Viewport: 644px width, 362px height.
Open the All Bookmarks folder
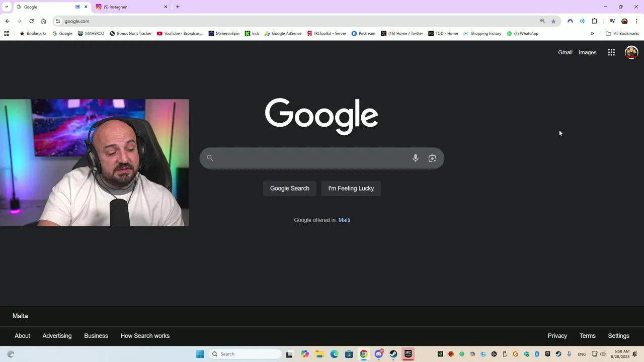[622, 34]
